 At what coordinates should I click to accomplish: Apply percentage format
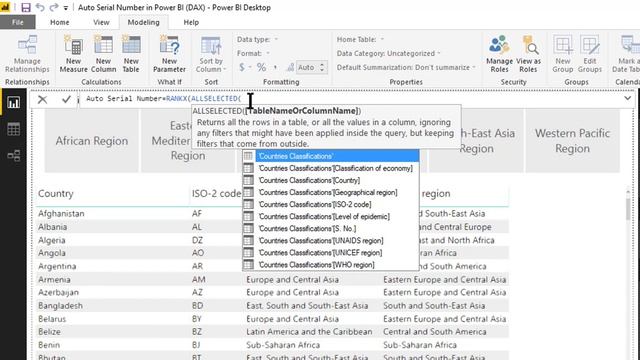coord(261,67)
